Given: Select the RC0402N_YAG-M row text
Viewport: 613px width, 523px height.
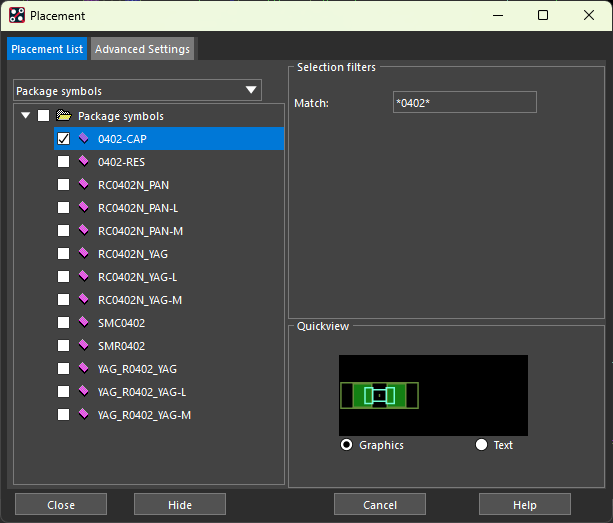Looking at the screenshot, I should [x=140, y=300].
